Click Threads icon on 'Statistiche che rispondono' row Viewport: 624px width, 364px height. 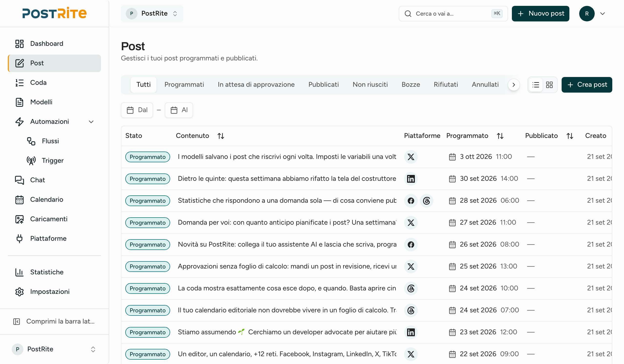[426, 201]
